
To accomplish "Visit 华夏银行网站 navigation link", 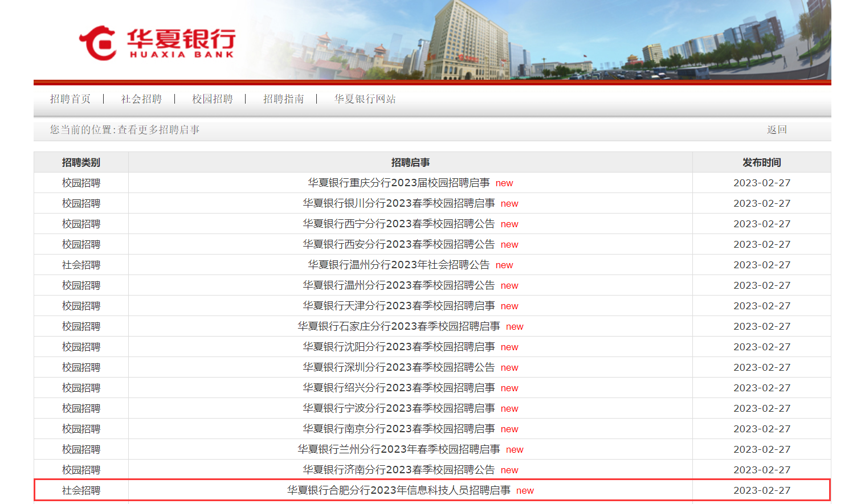I will [x=365, y=99].
